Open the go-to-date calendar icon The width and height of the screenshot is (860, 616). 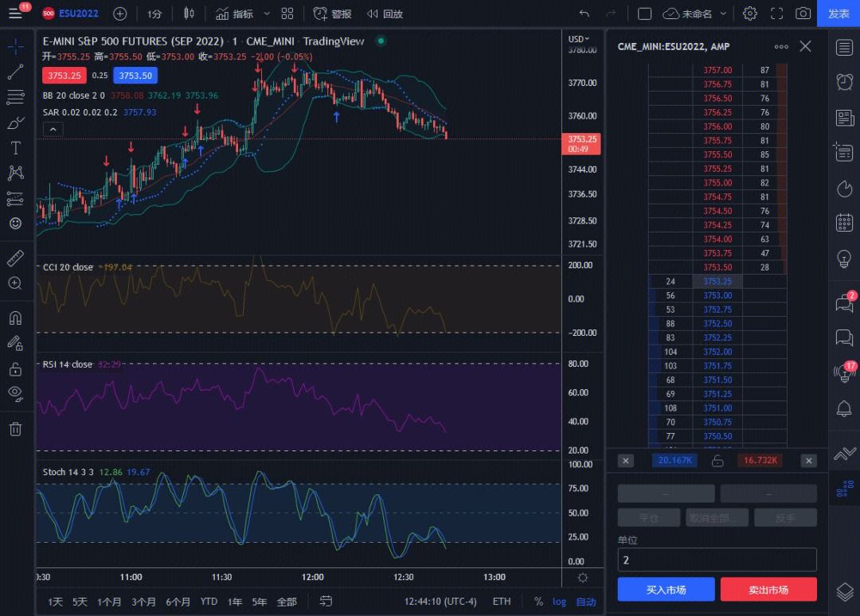tap(326, 602)
